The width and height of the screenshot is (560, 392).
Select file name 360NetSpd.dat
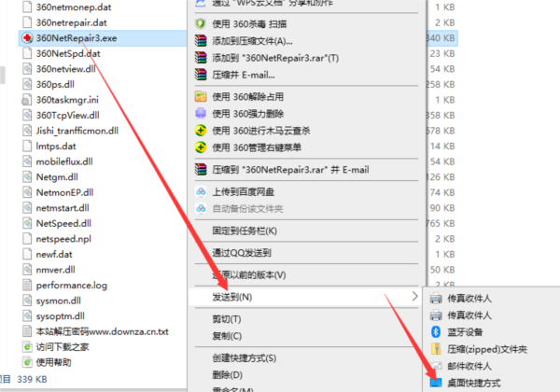tap(68, 53)
